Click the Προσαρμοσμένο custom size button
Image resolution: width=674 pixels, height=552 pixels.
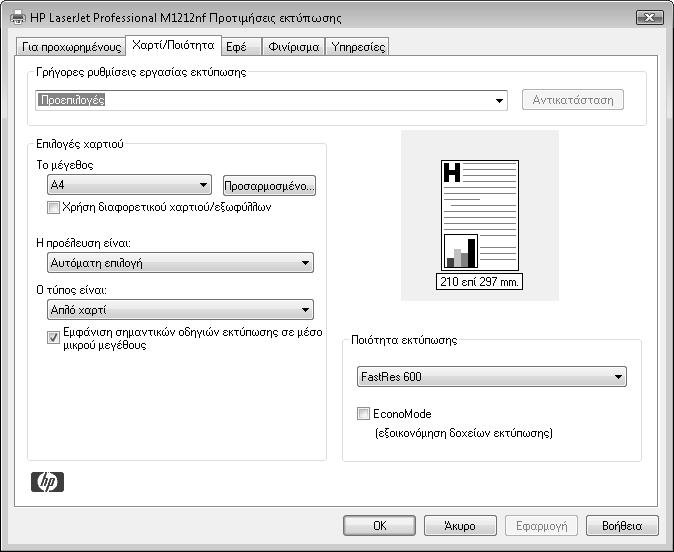(x=270, y=186)
